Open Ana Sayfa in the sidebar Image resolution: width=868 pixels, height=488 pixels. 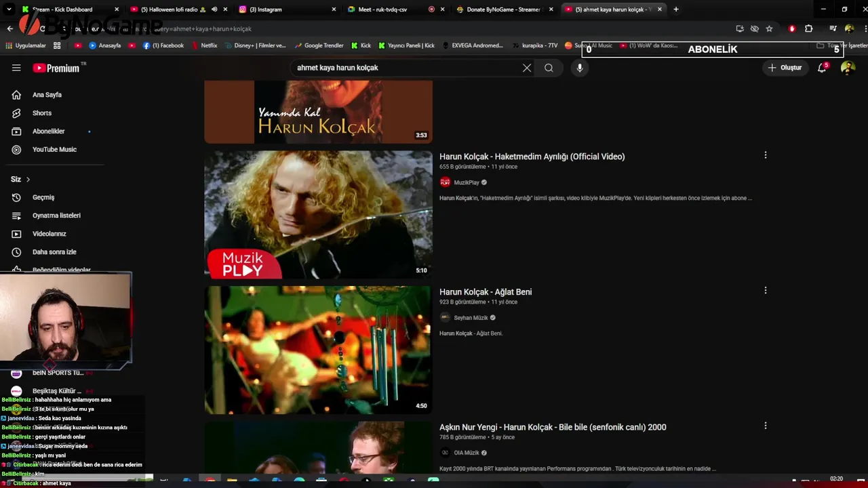click(46, 95)
